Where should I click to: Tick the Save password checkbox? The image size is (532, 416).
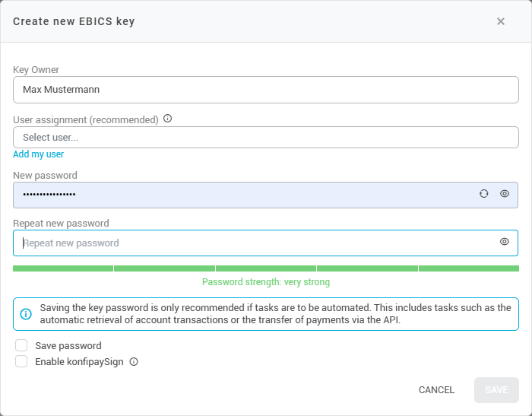(21, 345)
